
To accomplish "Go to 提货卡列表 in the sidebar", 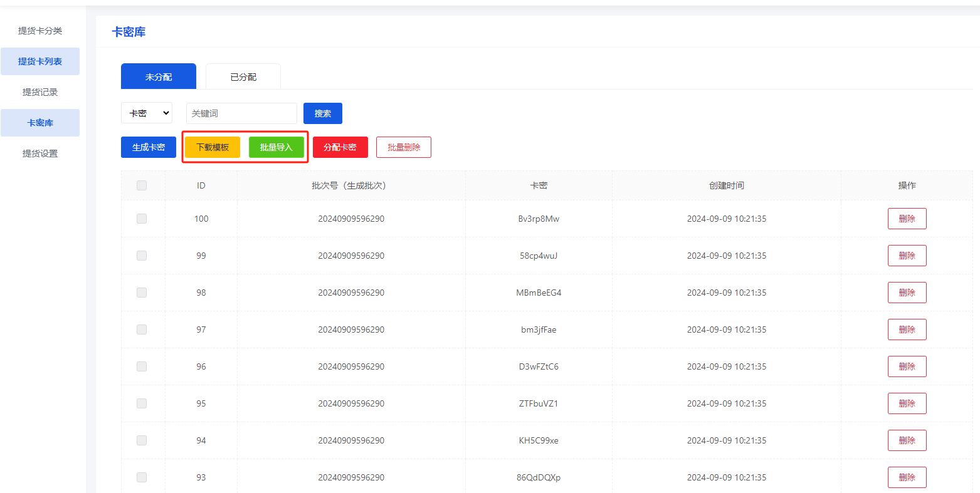I will (x=40, y=61).
